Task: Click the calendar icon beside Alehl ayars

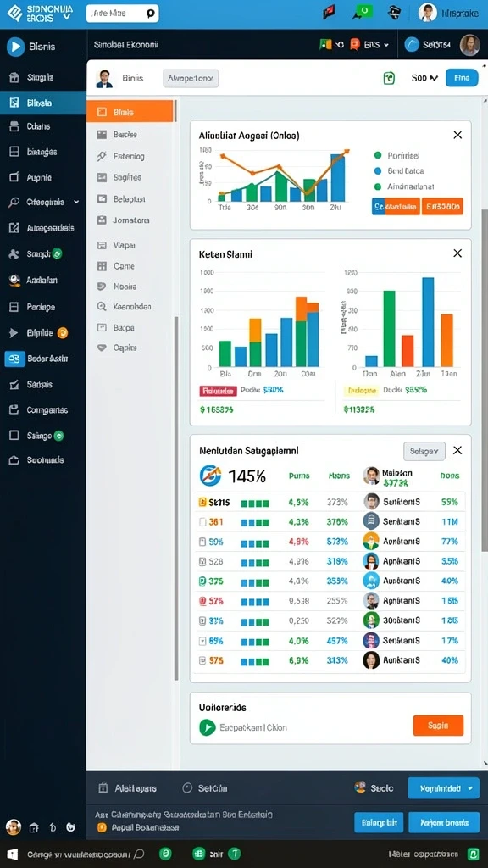Action: (x=103, y=787)
